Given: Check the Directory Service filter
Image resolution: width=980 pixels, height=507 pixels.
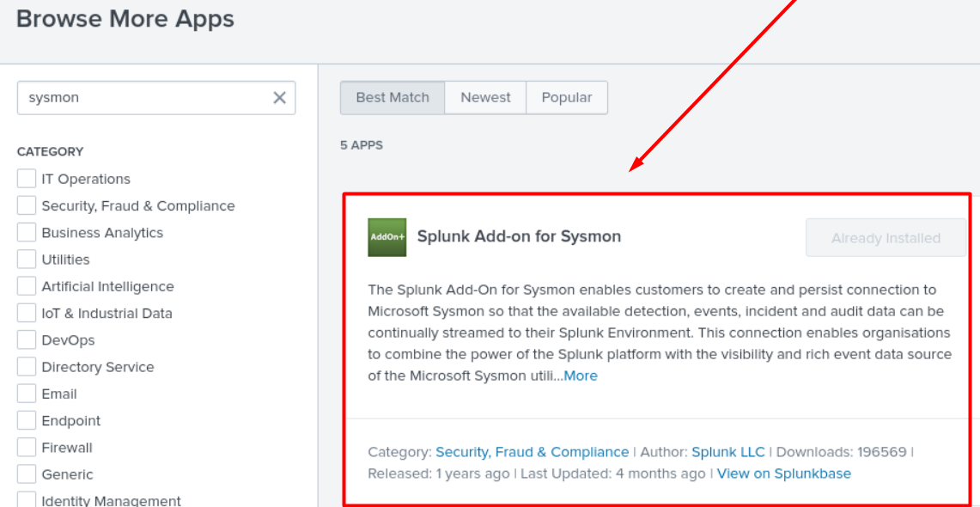Looking at the screenshot, I should pos(27,367).
